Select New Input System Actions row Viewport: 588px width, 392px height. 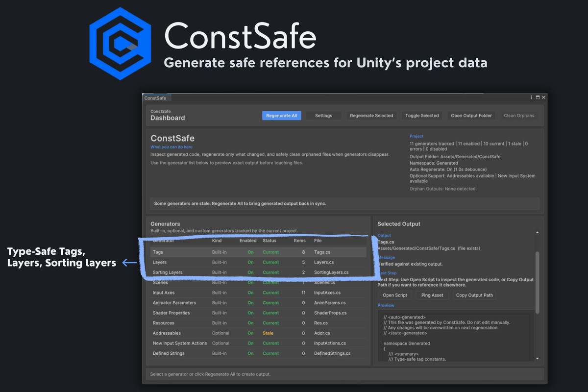(x=258, y=343)
